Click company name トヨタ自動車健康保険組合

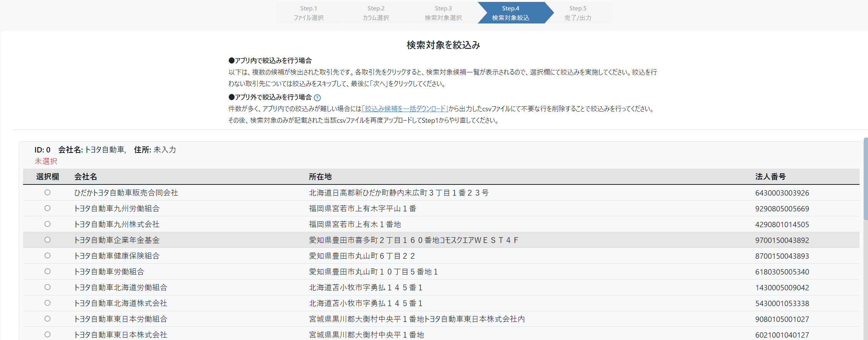tap(117, 256)
